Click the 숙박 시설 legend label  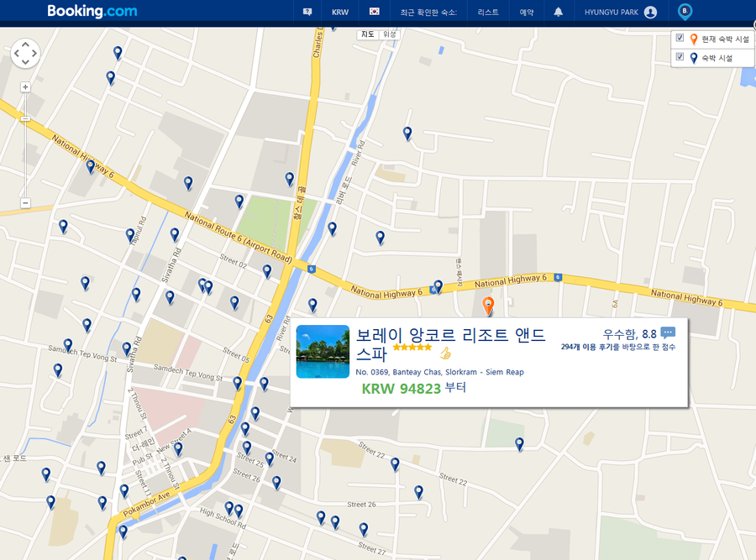click(x=717, y=58)
